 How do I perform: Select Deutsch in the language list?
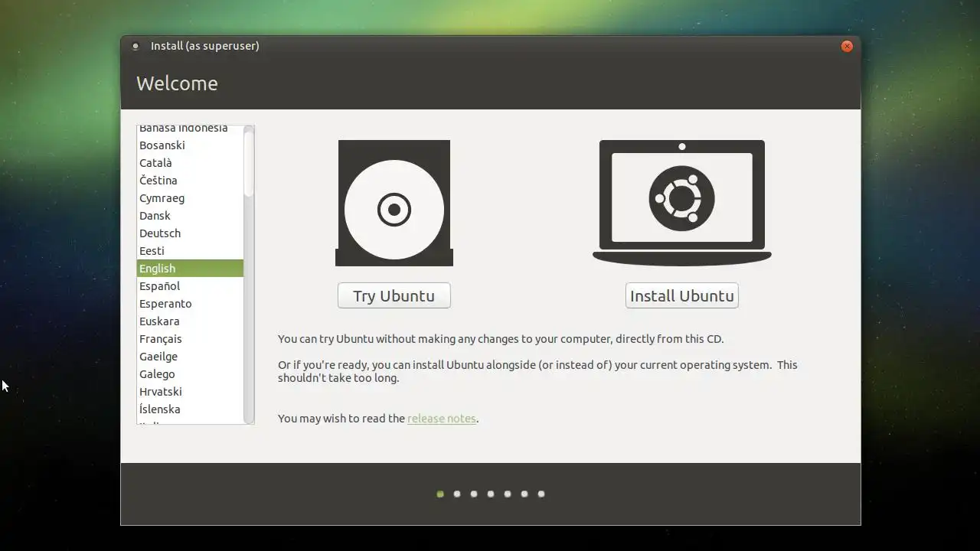[190, 233]
